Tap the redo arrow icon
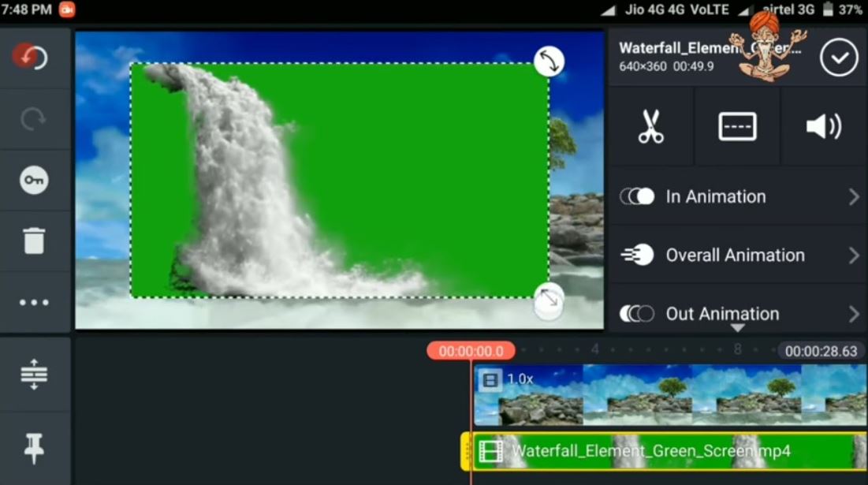Image resolution: width=868 pixels, height=485 pixels. 33,119
